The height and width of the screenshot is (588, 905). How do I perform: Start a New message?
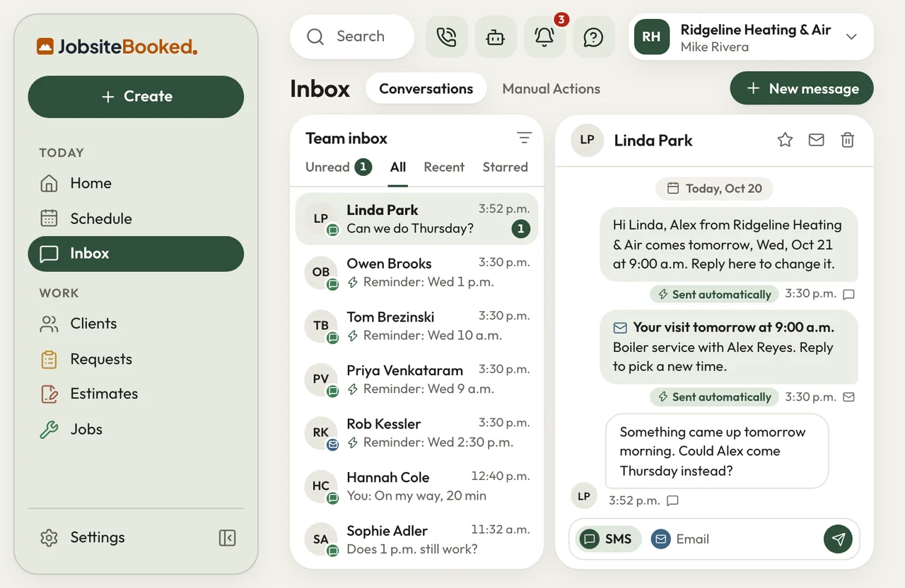coord(802,89)
